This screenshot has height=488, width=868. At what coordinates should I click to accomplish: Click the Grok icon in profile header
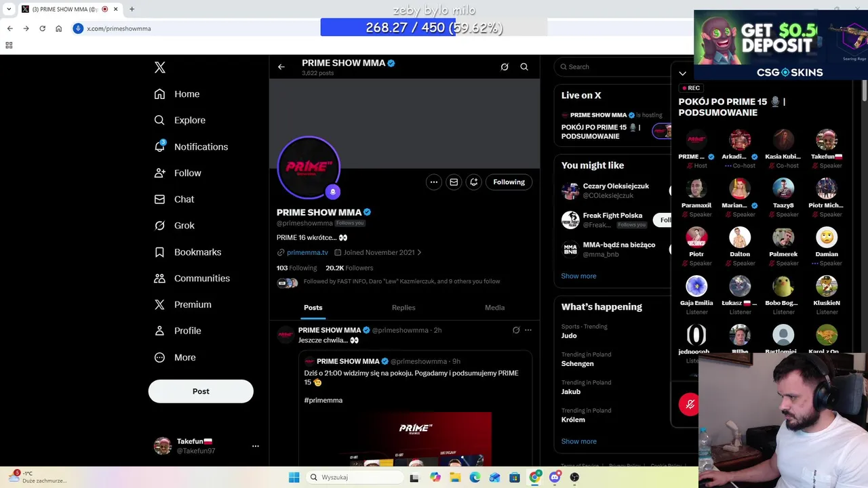[505, 67]
